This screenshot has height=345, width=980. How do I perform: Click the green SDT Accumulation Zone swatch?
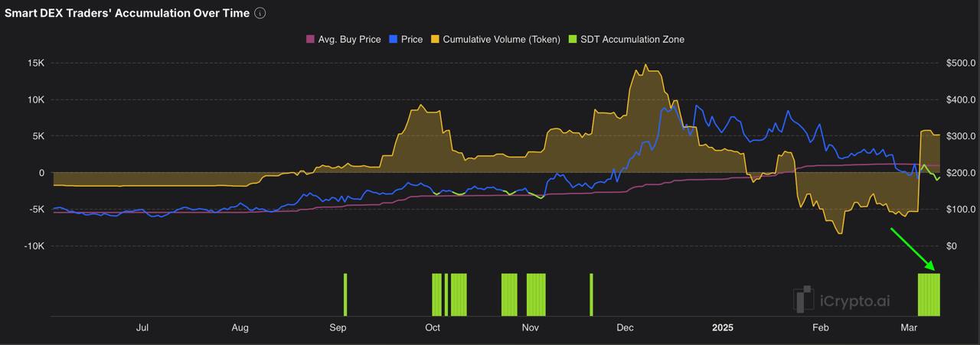point(572,39)
